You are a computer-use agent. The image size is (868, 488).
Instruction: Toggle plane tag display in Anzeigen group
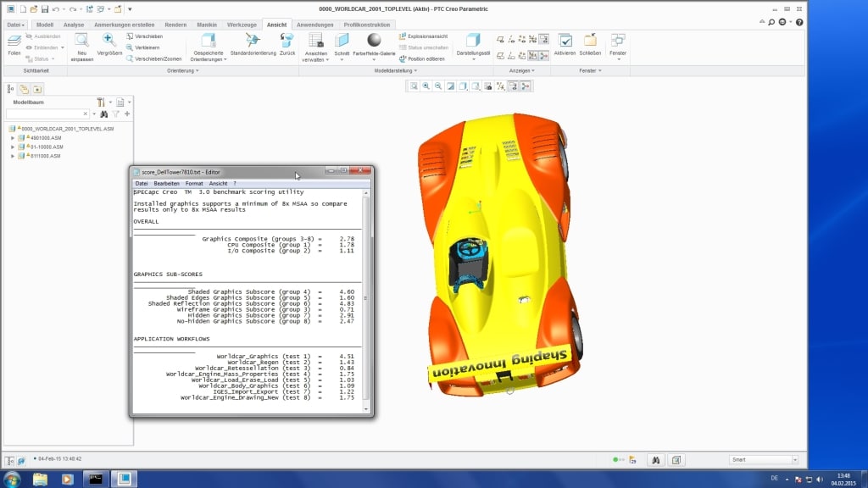(500, 56)
